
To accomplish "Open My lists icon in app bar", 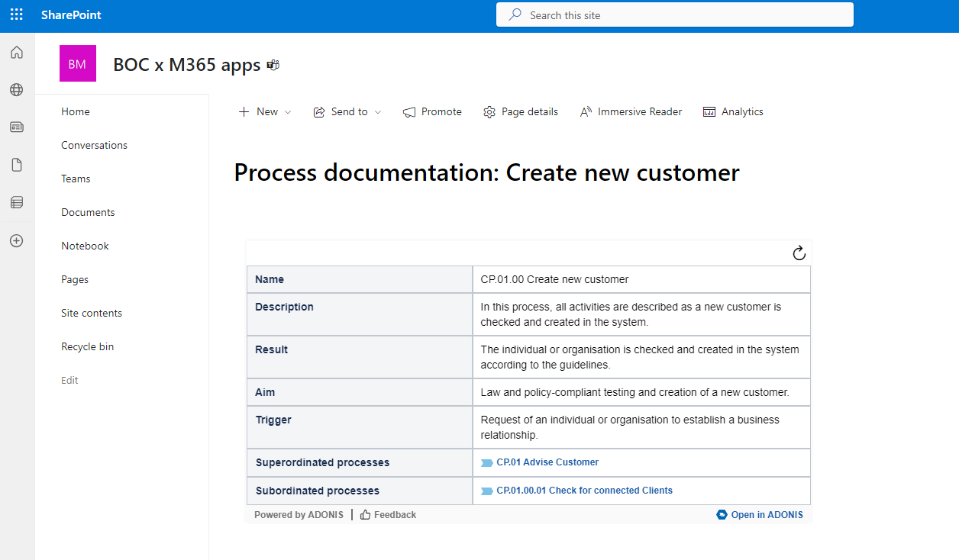I will tap(17, 202).
